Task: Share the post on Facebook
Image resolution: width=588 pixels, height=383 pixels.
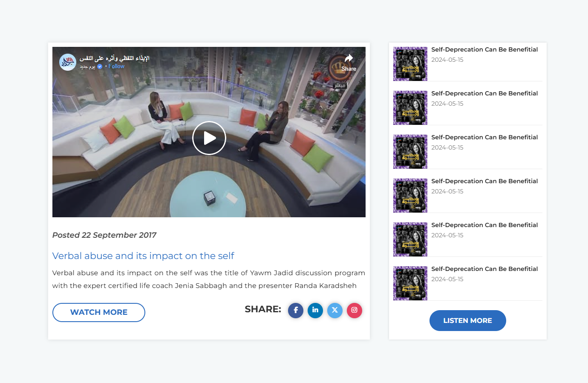Action: tap(296, 311)
